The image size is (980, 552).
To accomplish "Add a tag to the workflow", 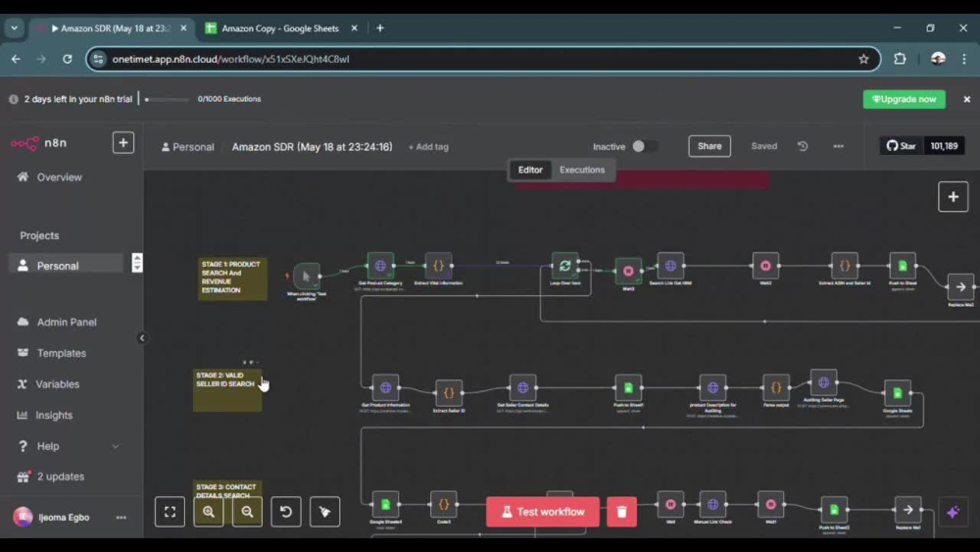I will (428, 147).
